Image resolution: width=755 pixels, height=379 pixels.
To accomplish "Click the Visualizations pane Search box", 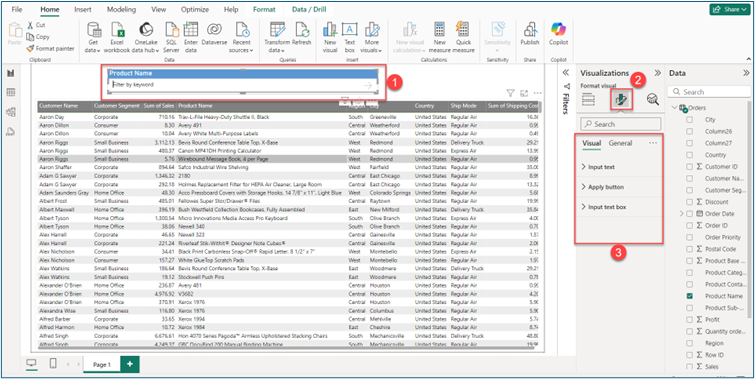I will point(621,124).
